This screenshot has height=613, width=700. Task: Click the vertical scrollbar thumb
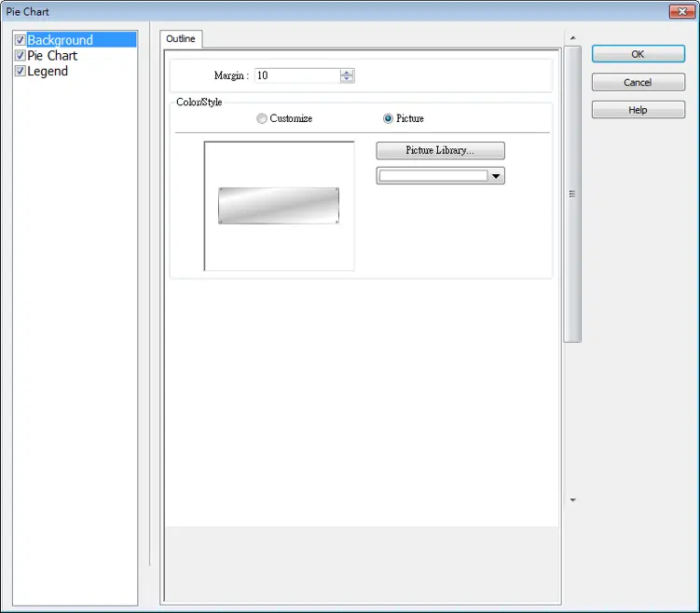[572, 194]
